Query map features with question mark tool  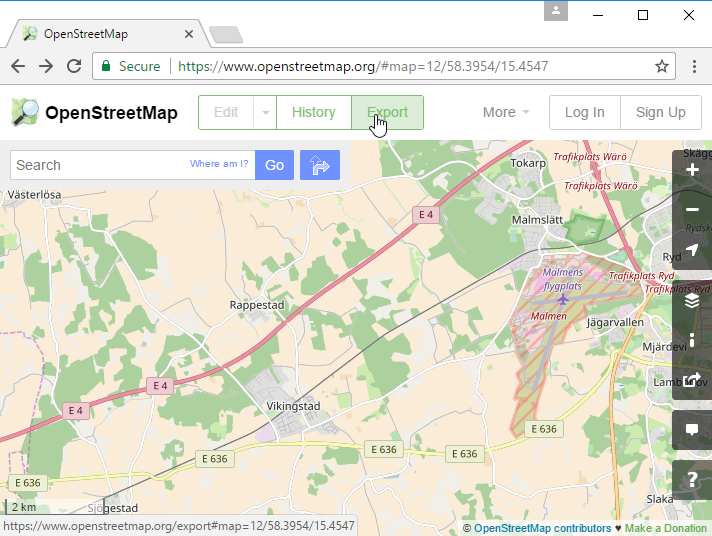point(692,480)
